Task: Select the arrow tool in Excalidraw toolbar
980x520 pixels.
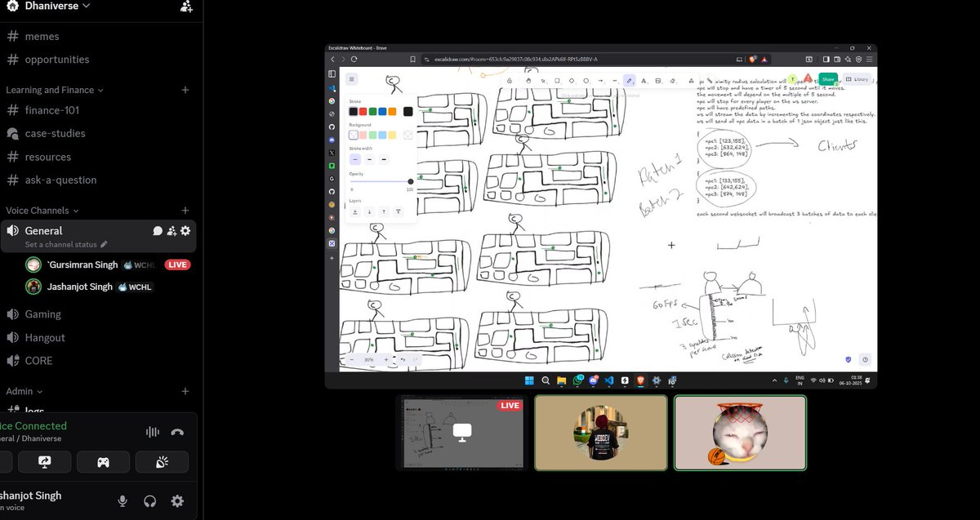Action: coord(600,81)
